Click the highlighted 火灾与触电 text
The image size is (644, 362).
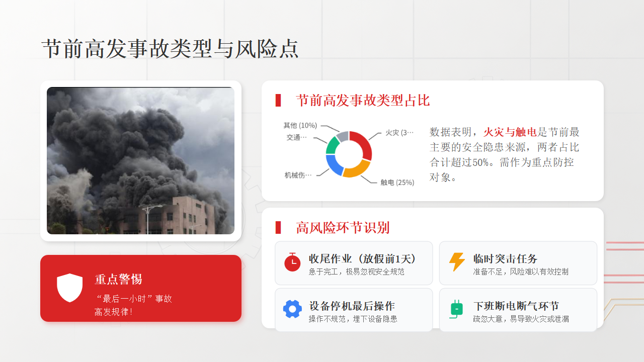click(x=510, y=132)
